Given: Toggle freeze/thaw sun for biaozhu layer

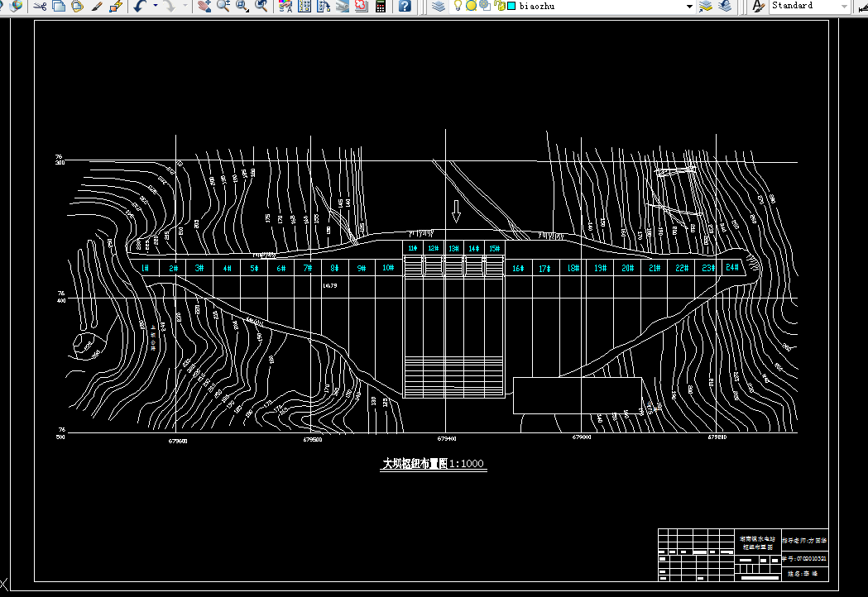Looking at the screenshot, I should click(x=471, y=6).
